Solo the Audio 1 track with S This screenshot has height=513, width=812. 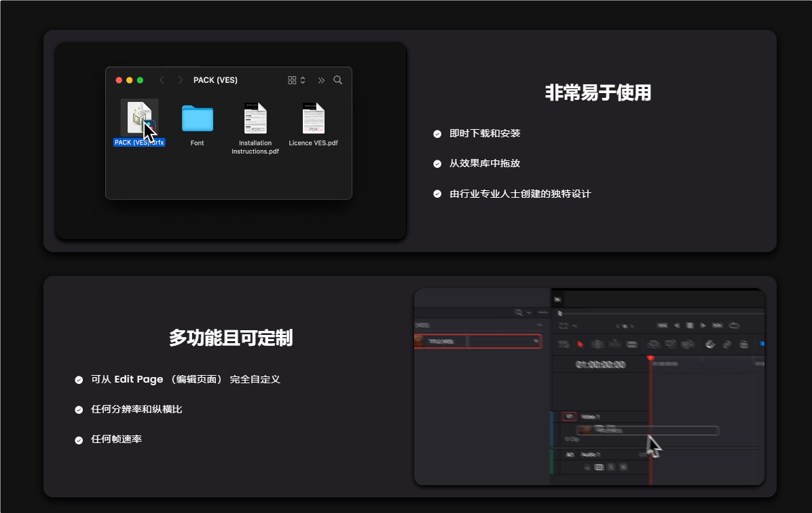click(611, 467)
